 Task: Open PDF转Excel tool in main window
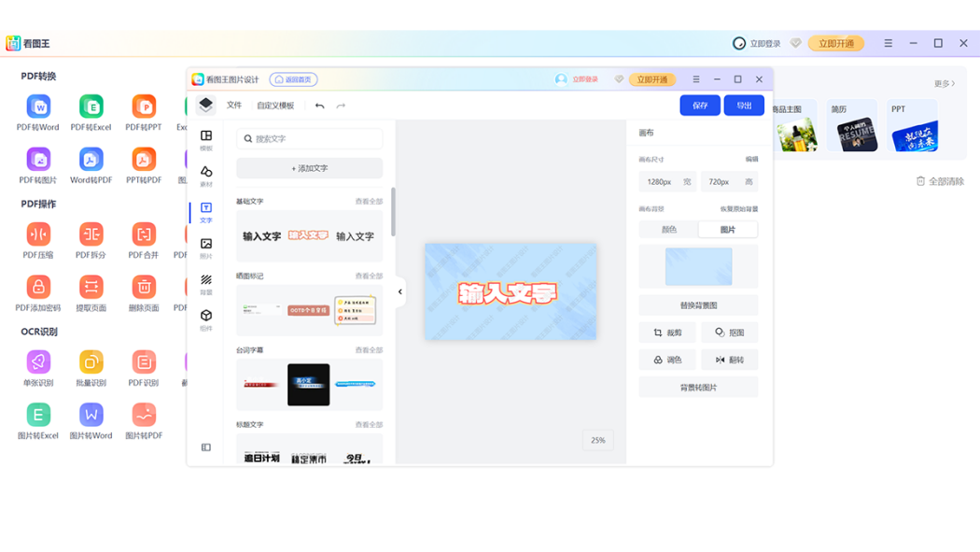pyautogui.click(x=91, y=113)
